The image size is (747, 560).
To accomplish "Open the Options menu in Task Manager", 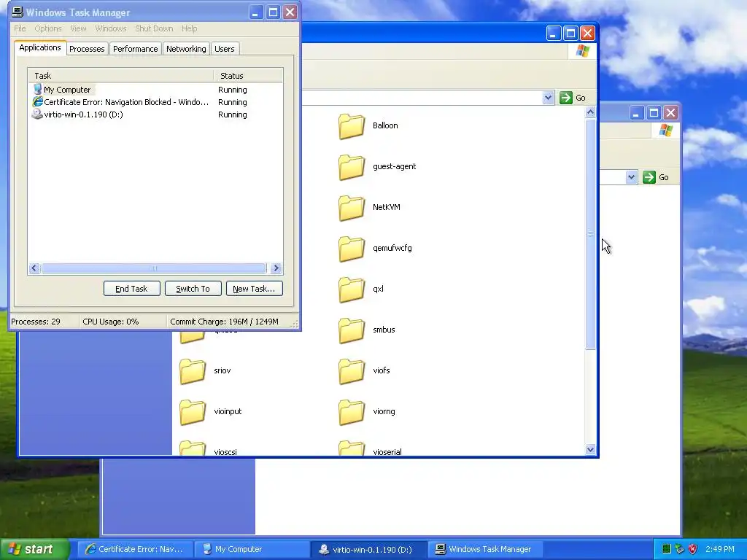I will pyautogui.click(x=48, y=28).
